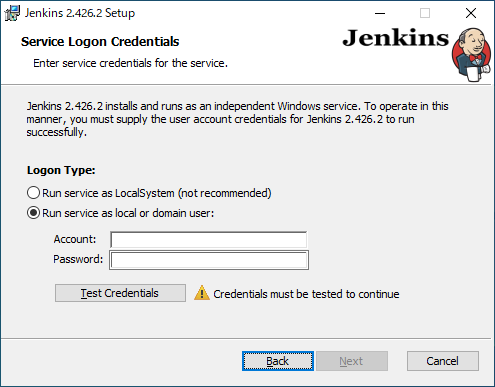This screenshot has width=495, height=387.
Task: Click the yellow warning triangle icon
Action: coord(202,293)
